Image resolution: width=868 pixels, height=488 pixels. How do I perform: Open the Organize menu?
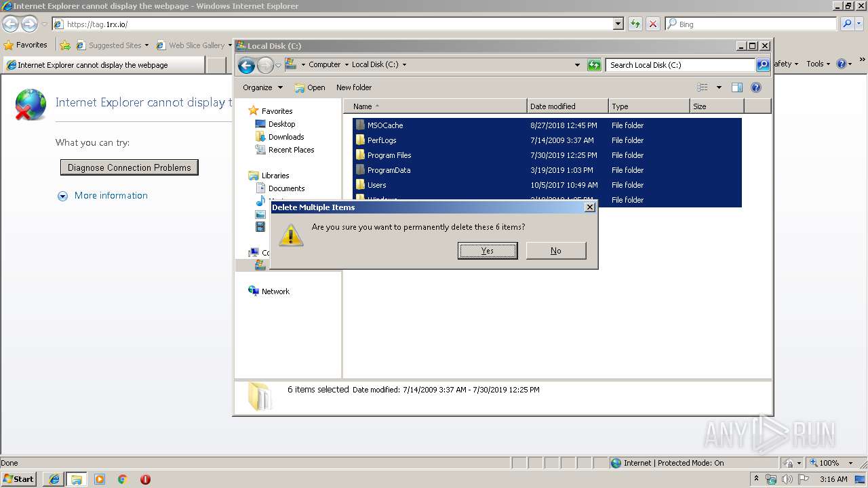[x=263, y=87]
